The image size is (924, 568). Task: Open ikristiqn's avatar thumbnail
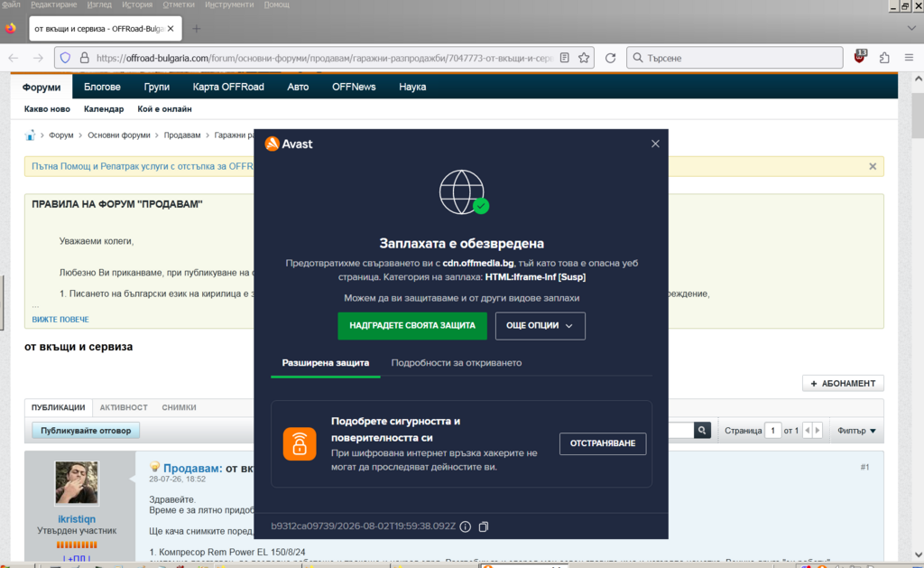click(77, 482)
